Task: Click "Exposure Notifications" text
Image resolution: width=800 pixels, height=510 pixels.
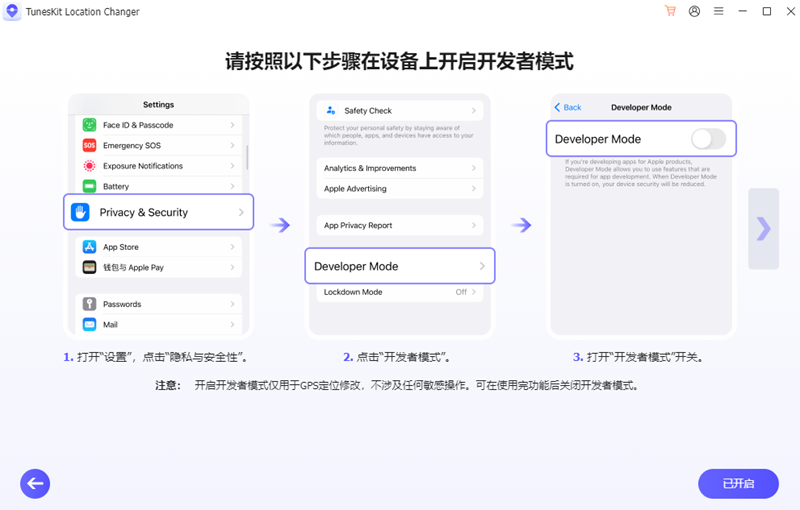Action: point(143,166)
